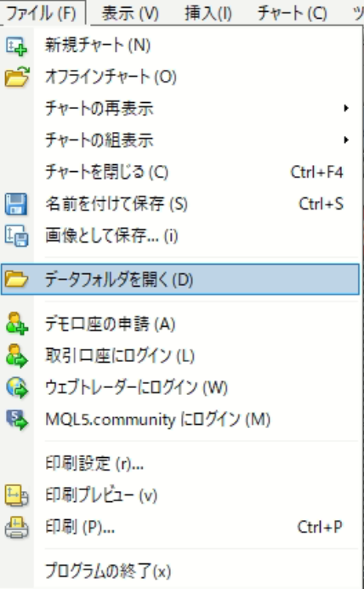364x589 pixels.
Task: Choose オフラインチャート (O) from the menu
Action: (111, 77)
